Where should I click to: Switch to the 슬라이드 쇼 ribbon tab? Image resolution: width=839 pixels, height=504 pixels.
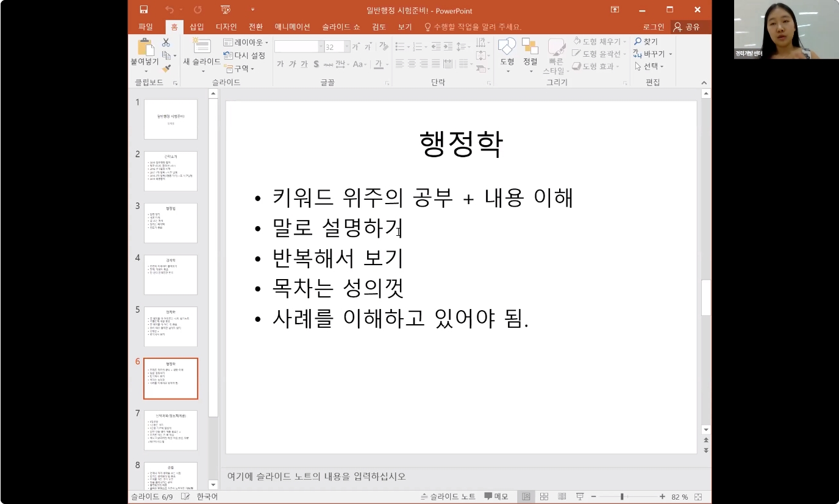pyautogui.click(x=341, y=27)
